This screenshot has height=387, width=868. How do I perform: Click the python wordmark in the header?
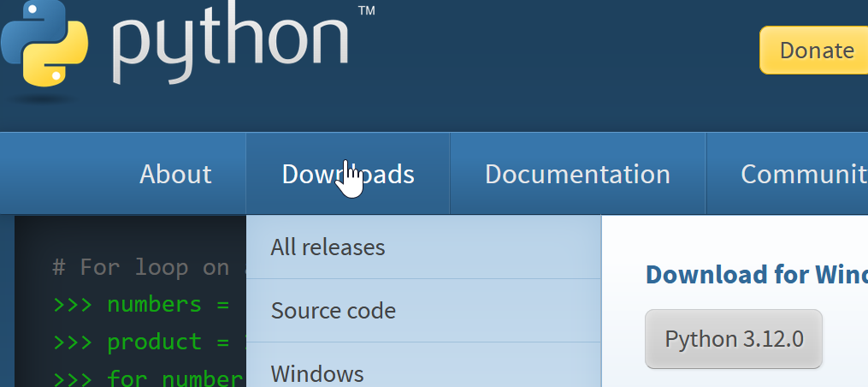[x=230, y=42]
